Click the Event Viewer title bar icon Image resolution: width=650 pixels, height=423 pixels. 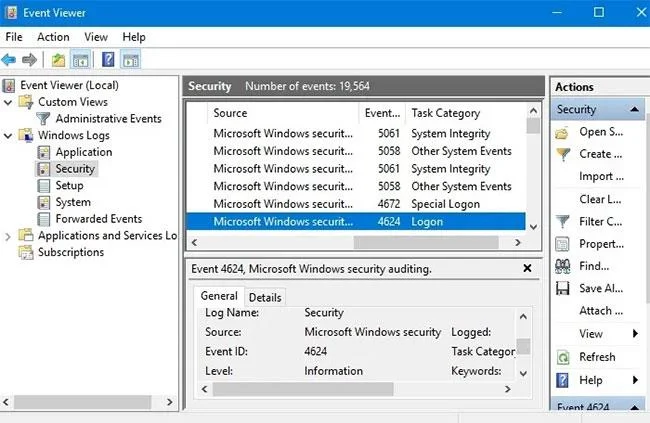(x=12, y=12)
